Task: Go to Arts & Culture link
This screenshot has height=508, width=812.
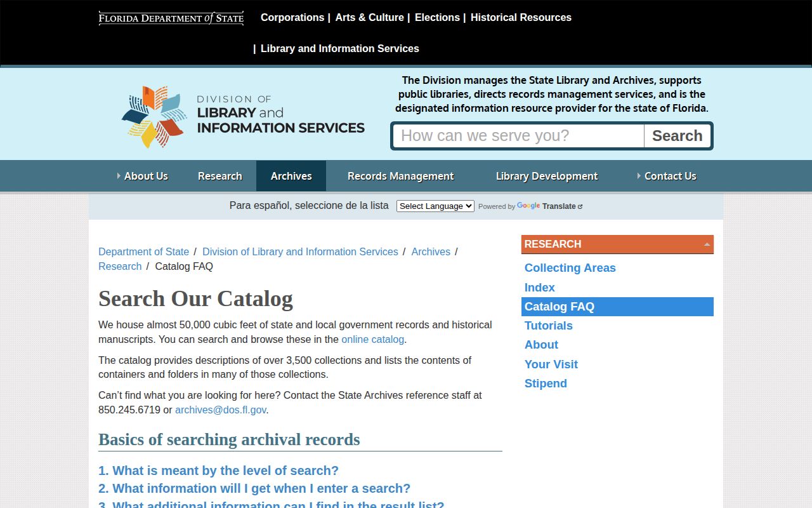Action: click(369, 18)
